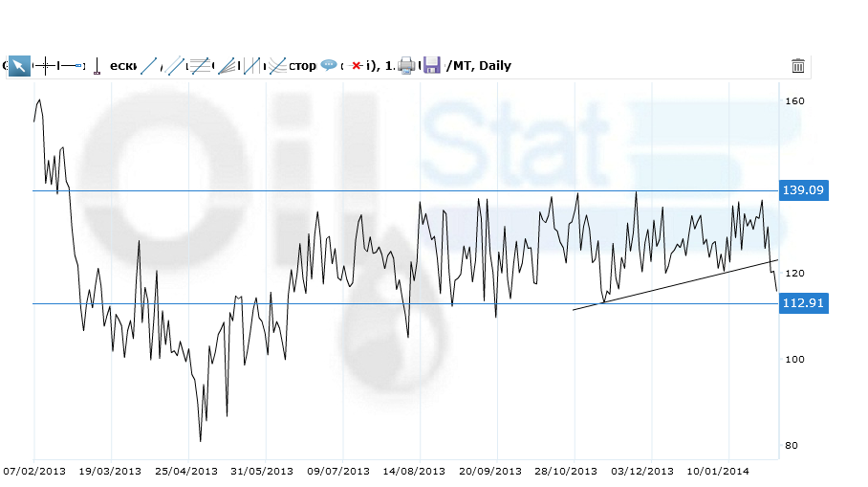Activate the crosshair cursor tool
The width and height of the screenshot is (868, 487).
[44, 66]
